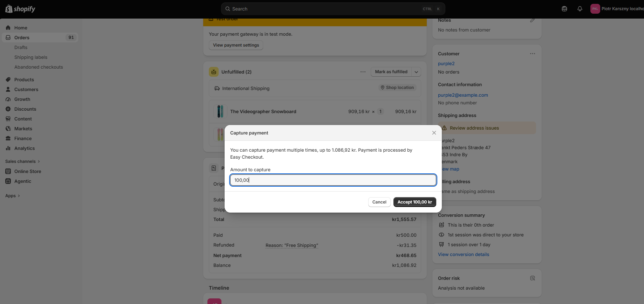Edit notes with the pencil icon

533,20
